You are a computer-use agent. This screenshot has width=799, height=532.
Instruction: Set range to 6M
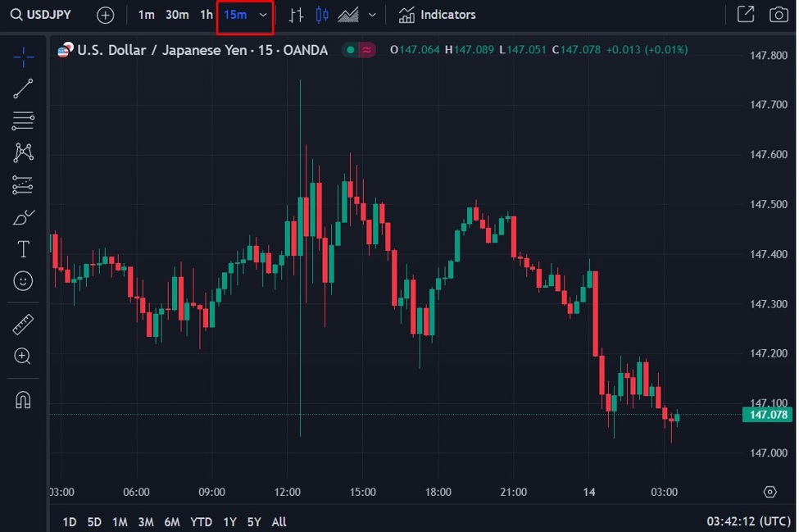tap(172, 522)
